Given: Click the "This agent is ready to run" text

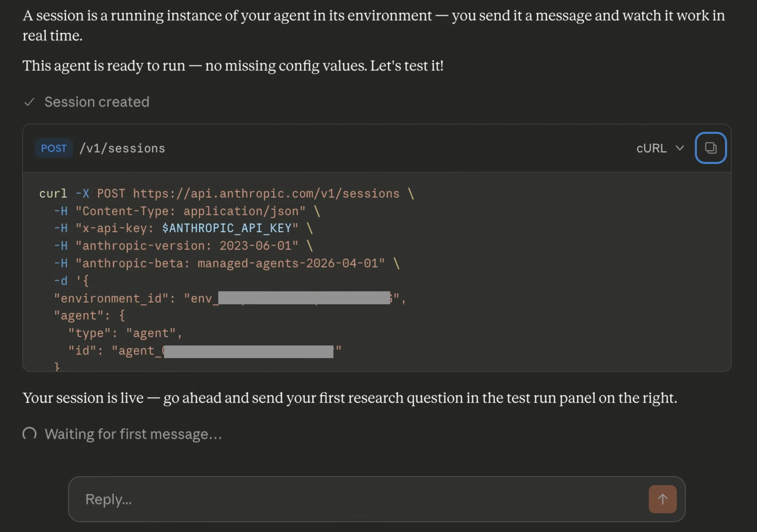Looking at the screenshot, I should 233,66.
